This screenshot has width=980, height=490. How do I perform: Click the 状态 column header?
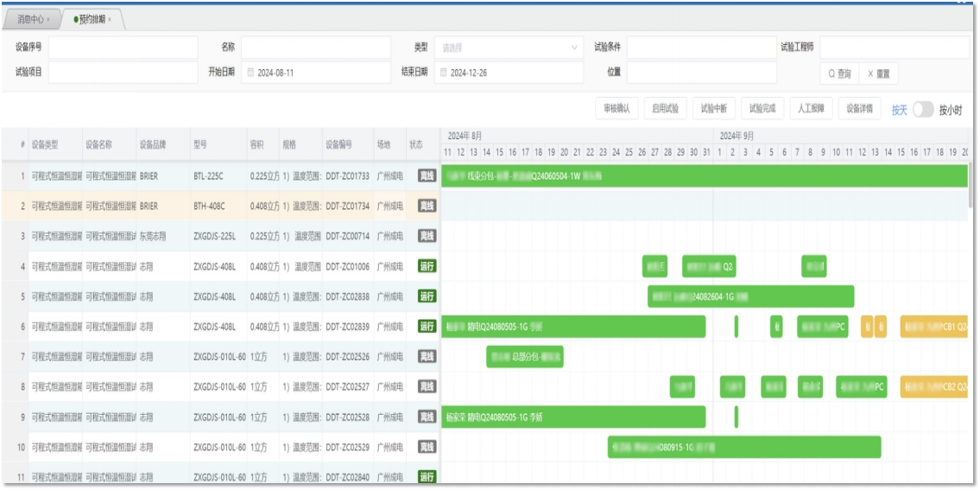click(422, 144)
